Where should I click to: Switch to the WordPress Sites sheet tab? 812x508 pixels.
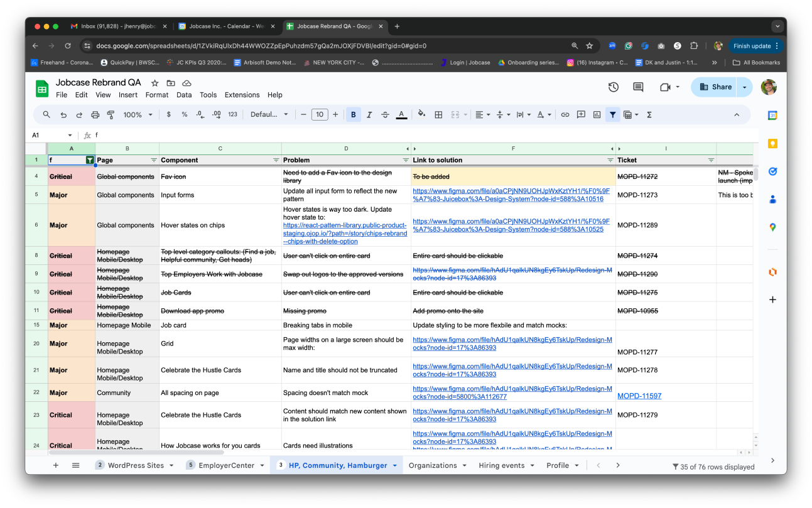point(136,465)
